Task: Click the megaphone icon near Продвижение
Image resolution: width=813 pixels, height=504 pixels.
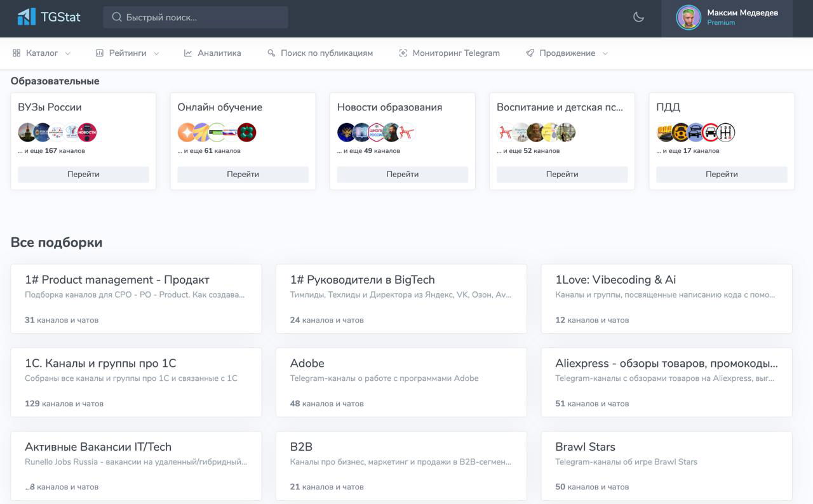Action: click(x=529, y=53)
